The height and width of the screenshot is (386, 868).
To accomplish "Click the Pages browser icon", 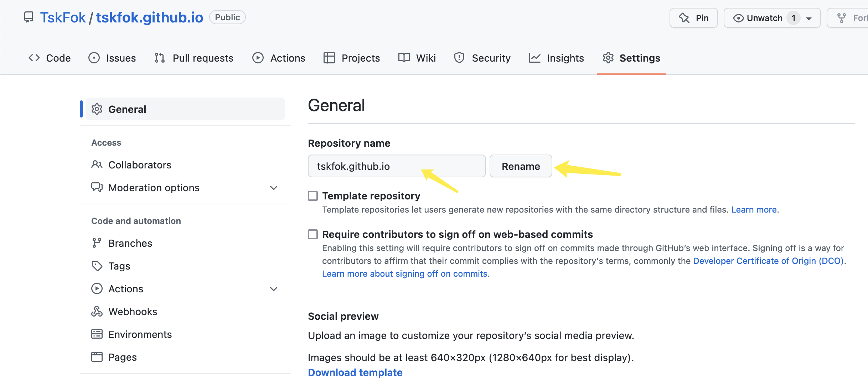I will click(97, 357).
